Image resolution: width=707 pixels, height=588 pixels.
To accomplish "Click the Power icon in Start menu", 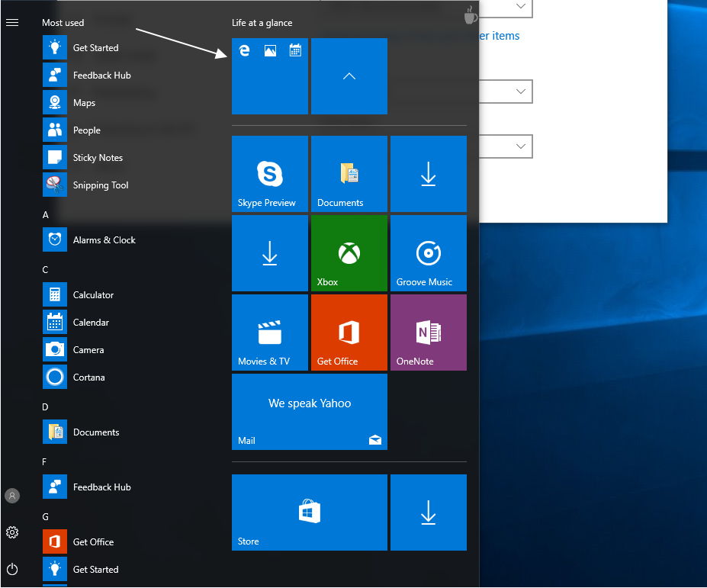I will [x=12, y=569].
